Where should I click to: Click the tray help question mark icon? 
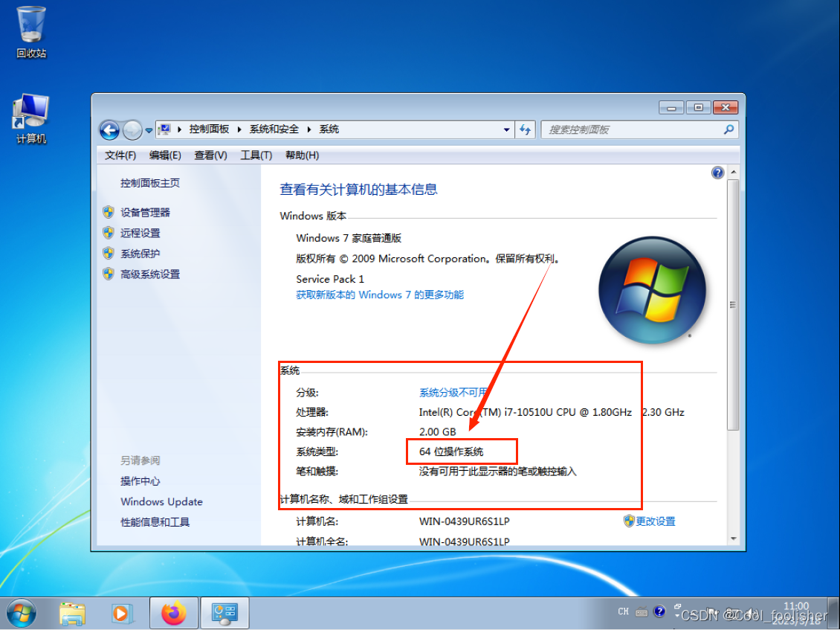tap(659, 611)
